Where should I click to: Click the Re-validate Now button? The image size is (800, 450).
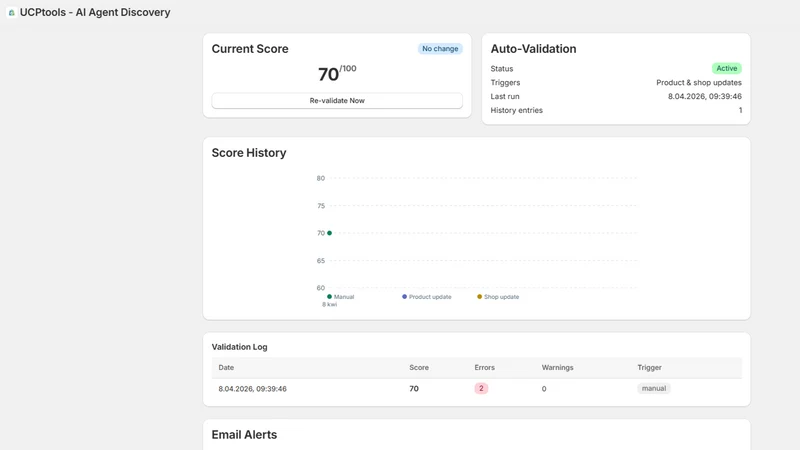(337, 101)
